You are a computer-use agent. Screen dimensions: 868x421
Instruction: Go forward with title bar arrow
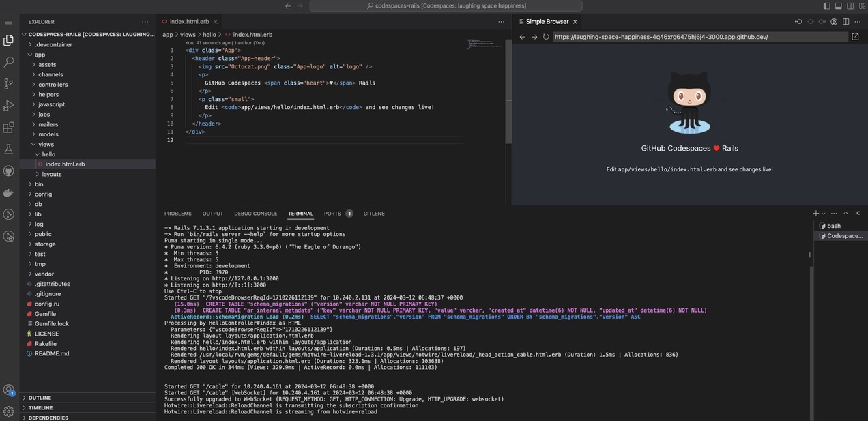coord(300,6)
